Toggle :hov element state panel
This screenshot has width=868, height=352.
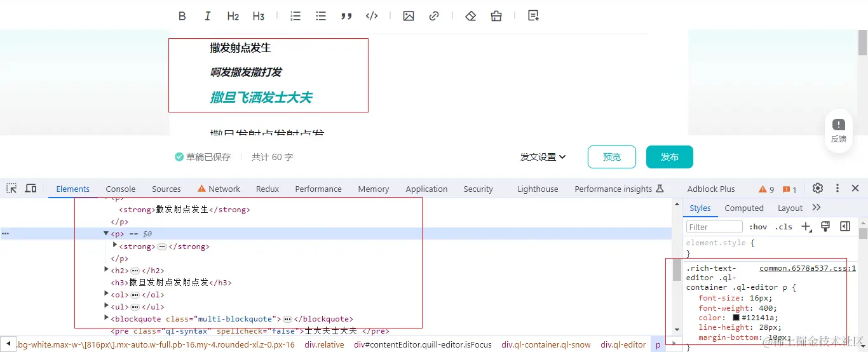[x=758, y=227]
